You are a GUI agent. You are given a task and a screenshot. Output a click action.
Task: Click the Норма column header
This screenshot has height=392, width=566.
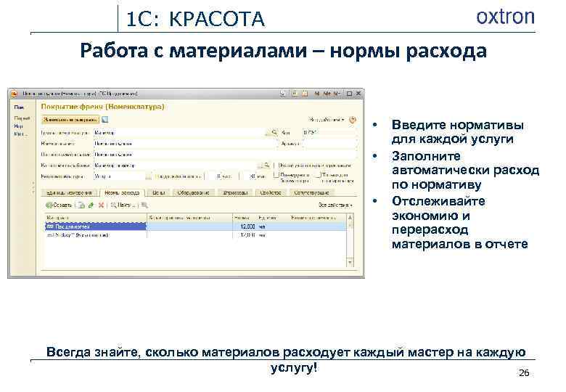tap(245, 218)
